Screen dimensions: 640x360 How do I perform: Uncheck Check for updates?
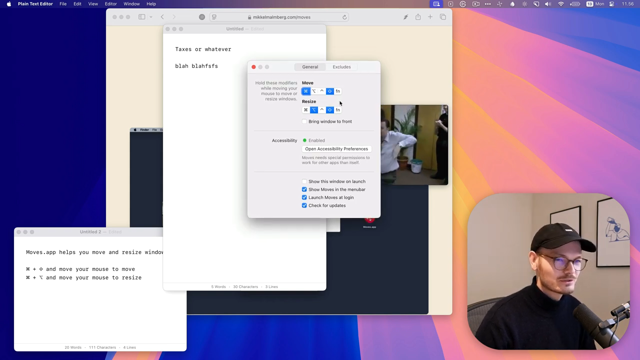point(304,206)
